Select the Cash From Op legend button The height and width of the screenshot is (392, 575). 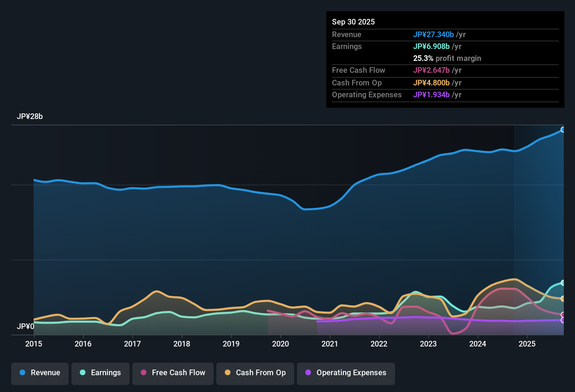tap(255, 373)
